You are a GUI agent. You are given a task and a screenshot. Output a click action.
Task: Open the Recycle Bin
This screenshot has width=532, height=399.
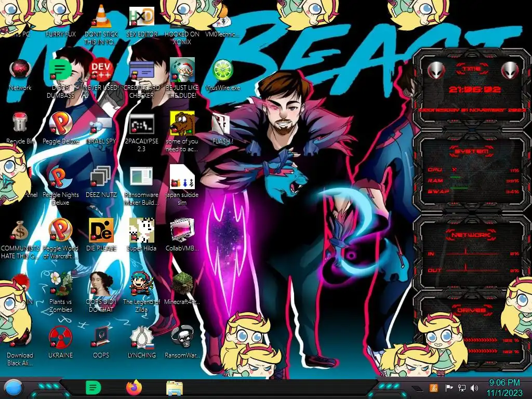(x=20, y=128)
